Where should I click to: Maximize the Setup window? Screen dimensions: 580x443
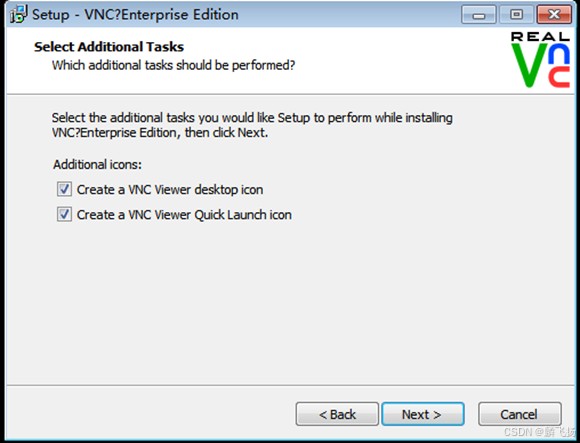516,15
